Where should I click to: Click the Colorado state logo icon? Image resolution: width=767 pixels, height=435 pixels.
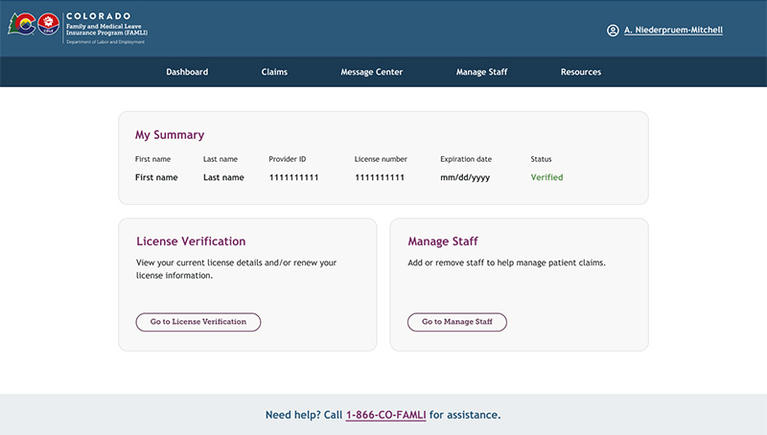coord(22,23)
